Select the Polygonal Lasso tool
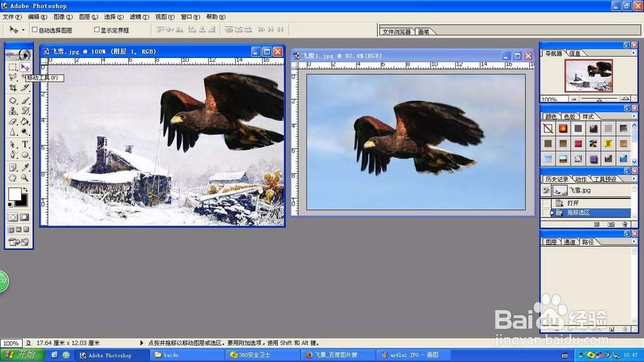Image resolution: width=644 pixels, height=362 pixels. pyautogui.click(x=13, y=77)
